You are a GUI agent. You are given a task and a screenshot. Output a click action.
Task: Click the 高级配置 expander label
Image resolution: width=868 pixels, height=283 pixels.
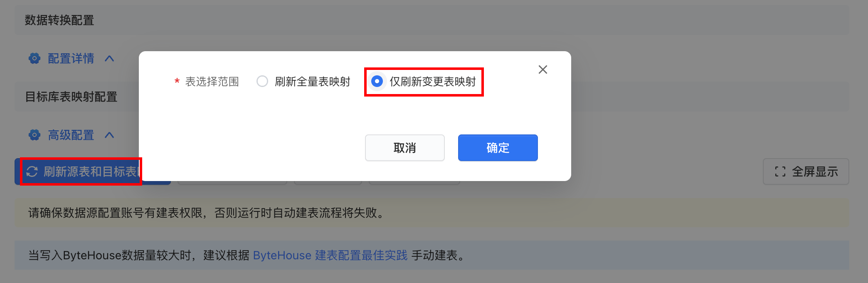[71, 135]
